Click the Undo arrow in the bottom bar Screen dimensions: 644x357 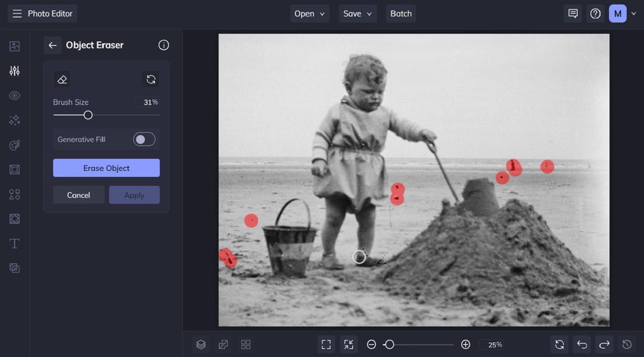coord(582,345)
